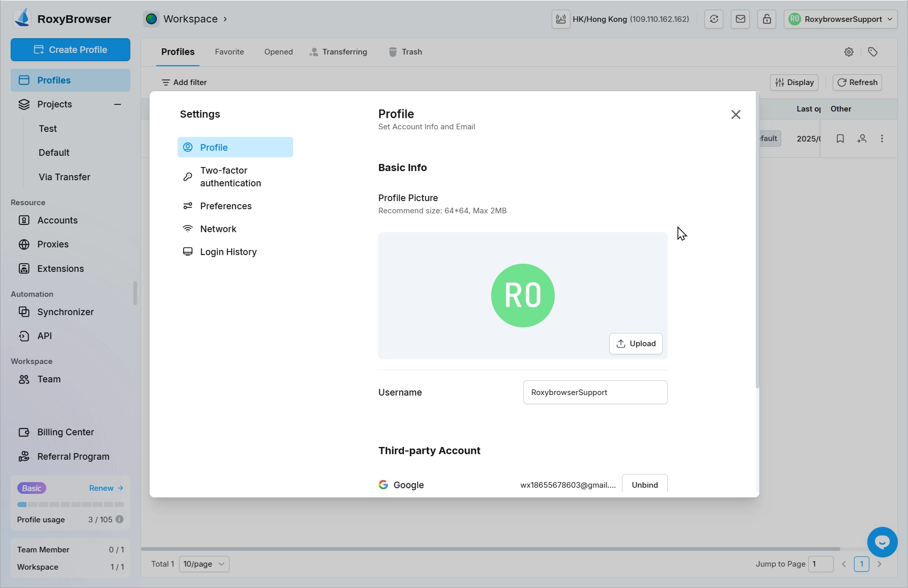
Task: Click the three-dot more options icon
Action: pyautogui.click(x=882, y=138)
